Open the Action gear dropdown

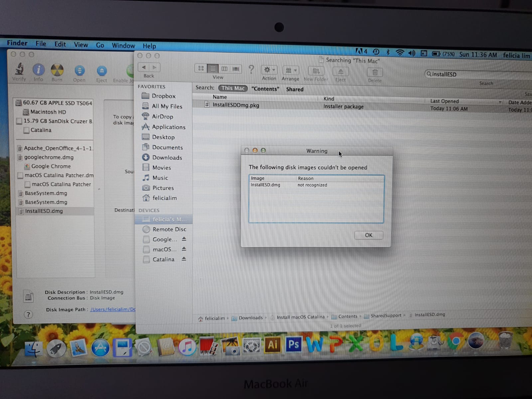point(269,70)
